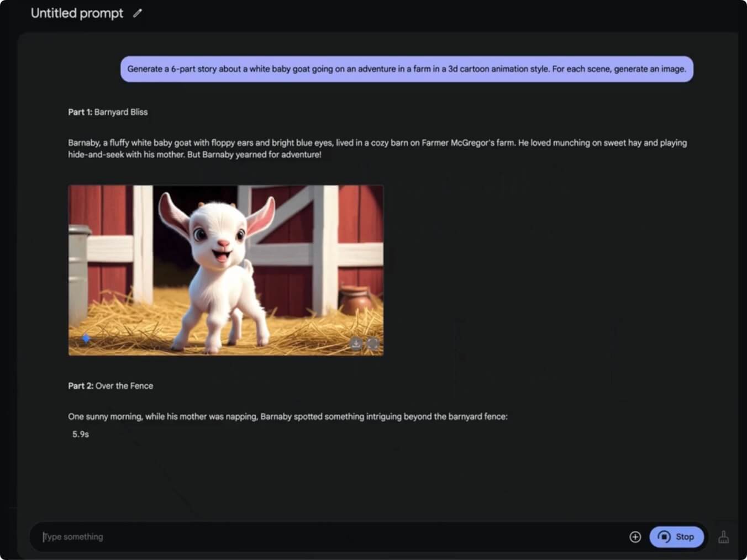Screen dimensions: 747x560
Task: Click the 'One sunny morning' paragraph
Action: tap(287, 416)
